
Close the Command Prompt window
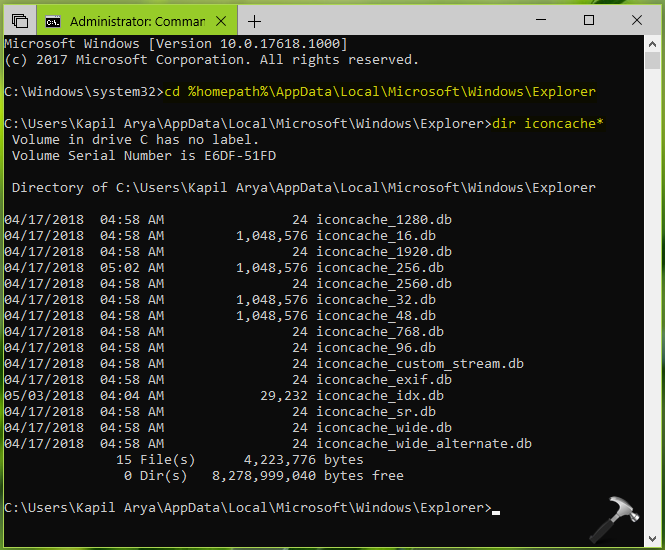(x=638, y=20)
